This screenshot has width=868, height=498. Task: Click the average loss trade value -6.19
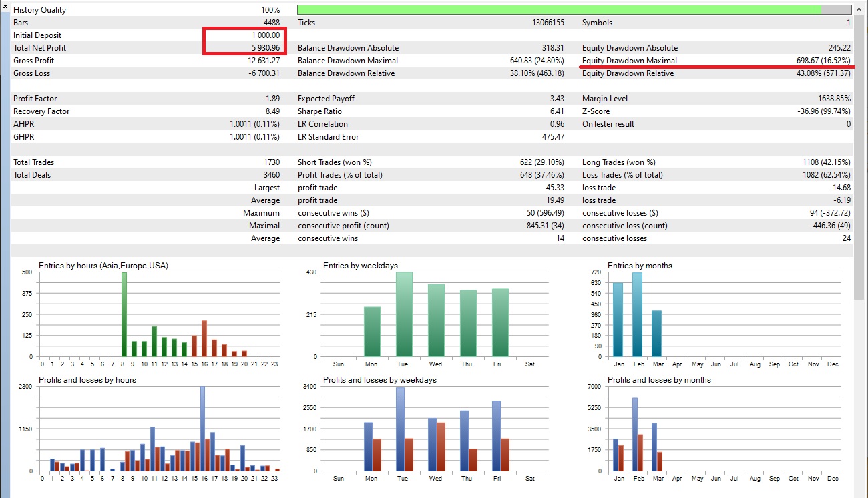[x=842, y=200]
